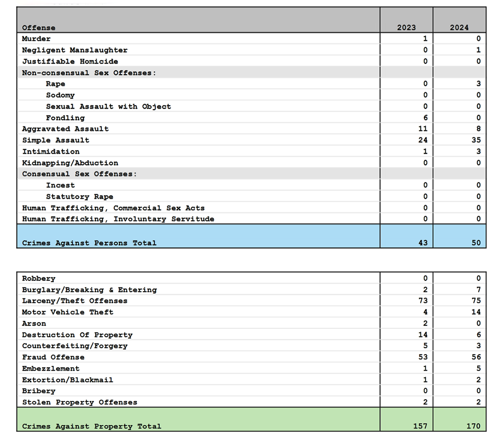Select the Simple Assault 2024 value
Screen dimensions: 504x443
click(476, 140)
